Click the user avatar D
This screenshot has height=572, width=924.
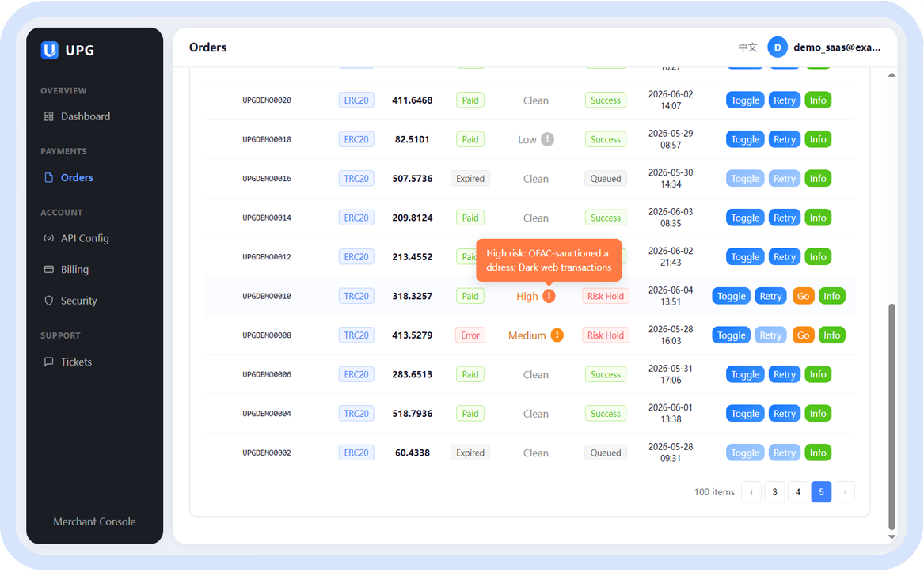(x=778, y=47)
